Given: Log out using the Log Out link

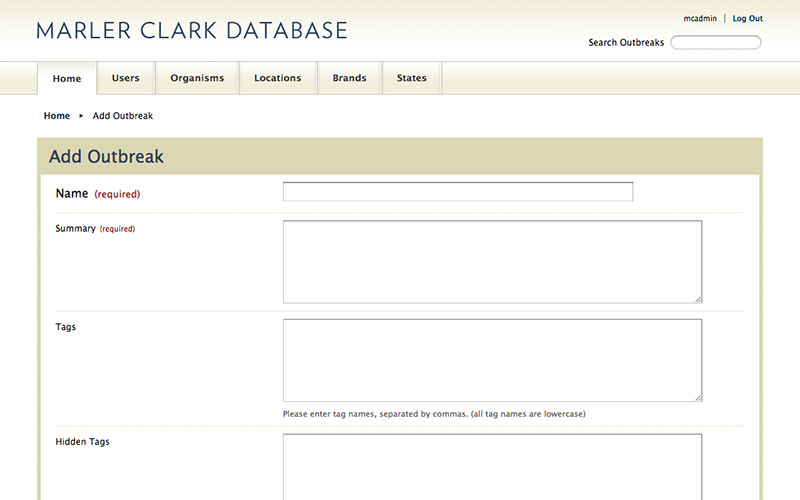Looking at the screenshot, I should 747,18.
